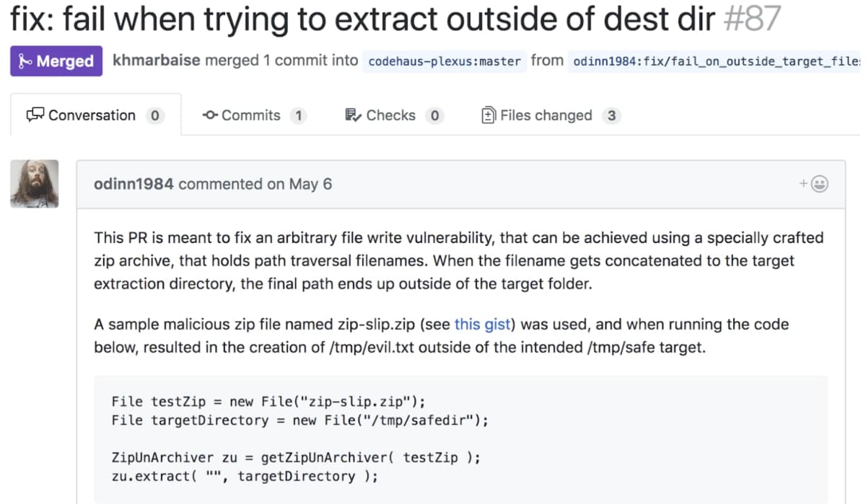
Task: Click the merge icon in Merged badge
Action: click(x=25, y=62)
